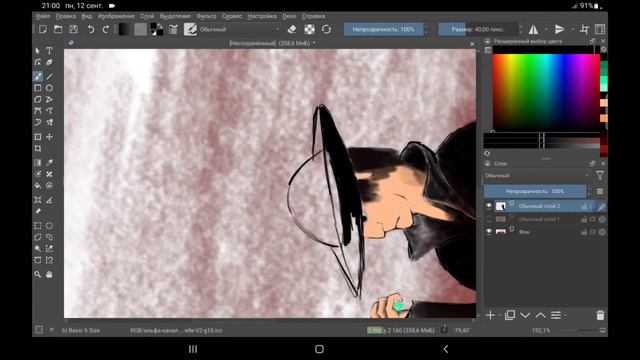This screenshot has width=640, height=360.
Task: Open the Настройка menu
Action: click(x=262, y=16)
